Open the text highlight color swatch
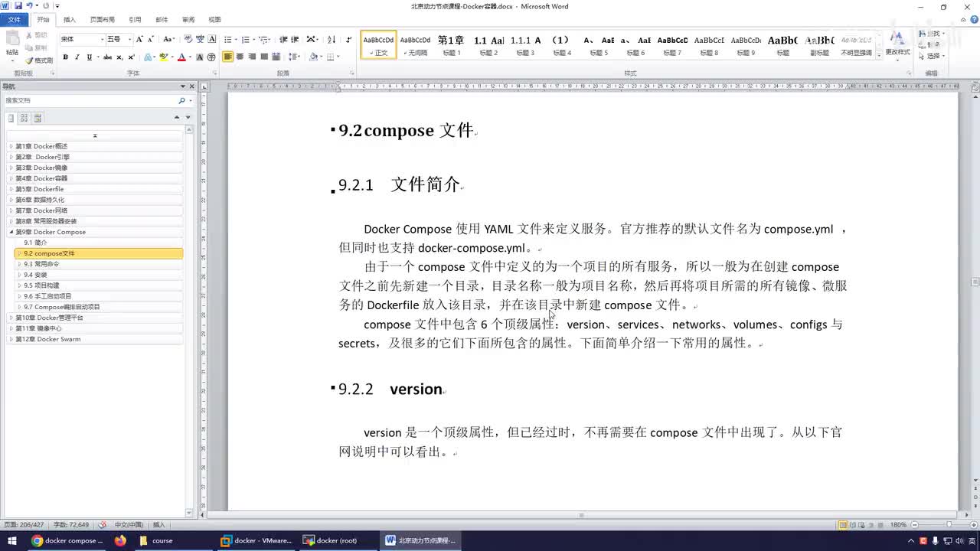The image size is (980, 551). point(163,57)
